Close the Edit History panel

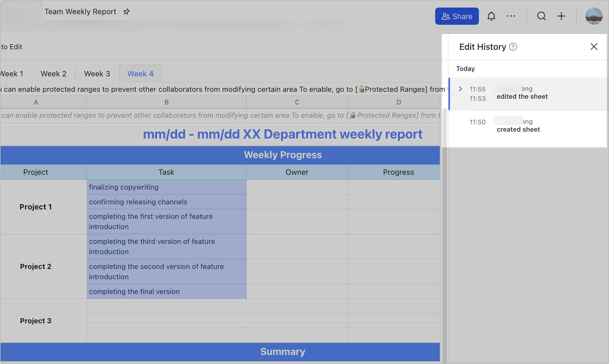coord(594,47)
